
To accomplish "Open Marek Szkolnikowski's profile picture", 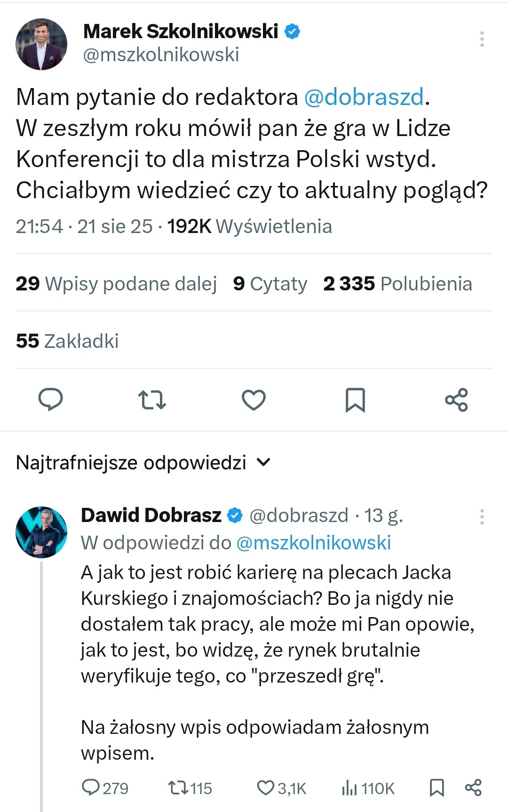I will point(41,44).
